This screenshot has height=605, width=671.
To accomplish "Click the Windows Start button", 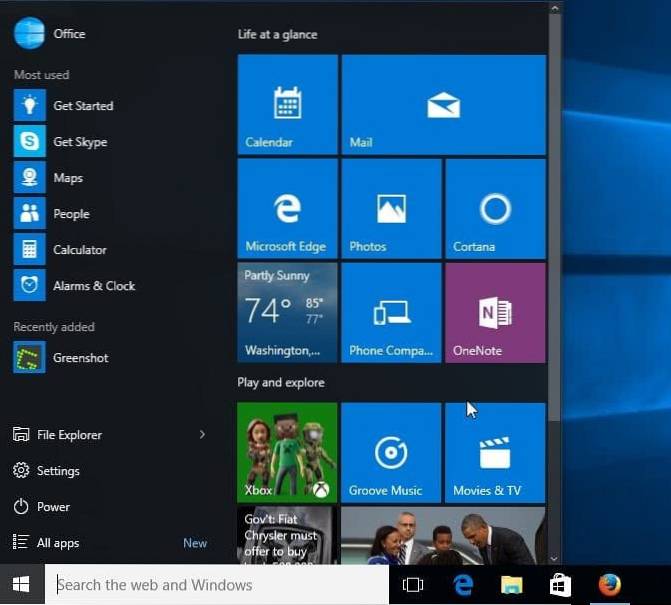I will pyautogui.click(x=21, y=585).
